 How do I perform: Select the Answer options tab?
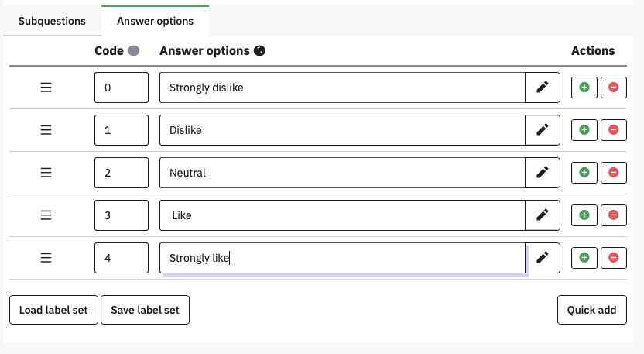coord(155,21)
